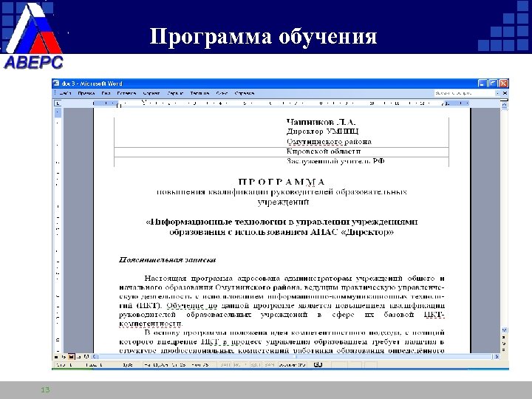
Task: Open the Сервис menu
Action: click(175, 93)
